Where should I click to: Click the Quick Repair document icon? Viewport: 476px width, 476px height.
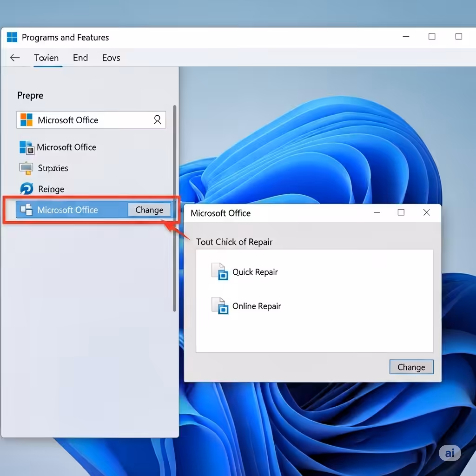coord(220,271)
